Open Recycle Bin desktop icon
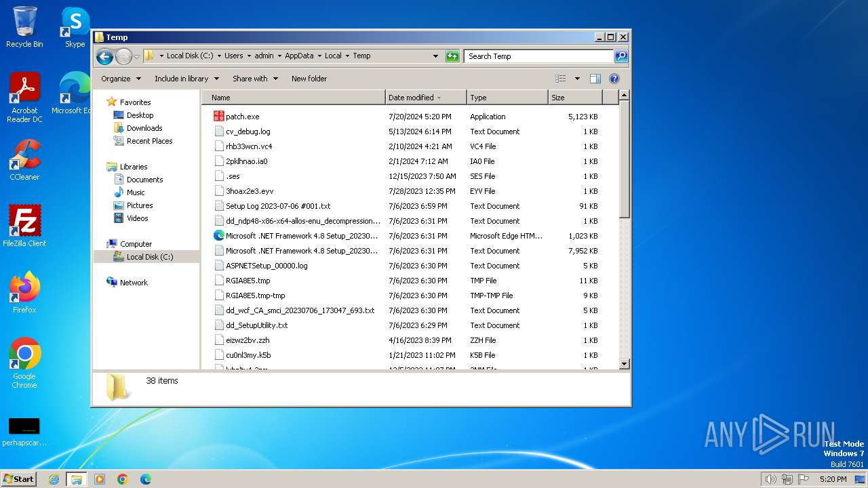Screen dimensions: 868x488 click(x=24, y=27)
